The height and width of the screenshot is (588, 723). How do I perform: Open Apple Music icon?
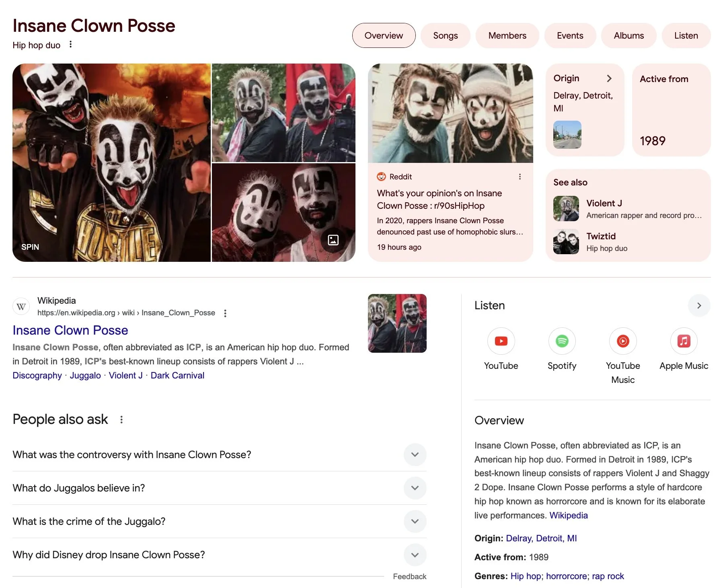(x=684, y=341)
